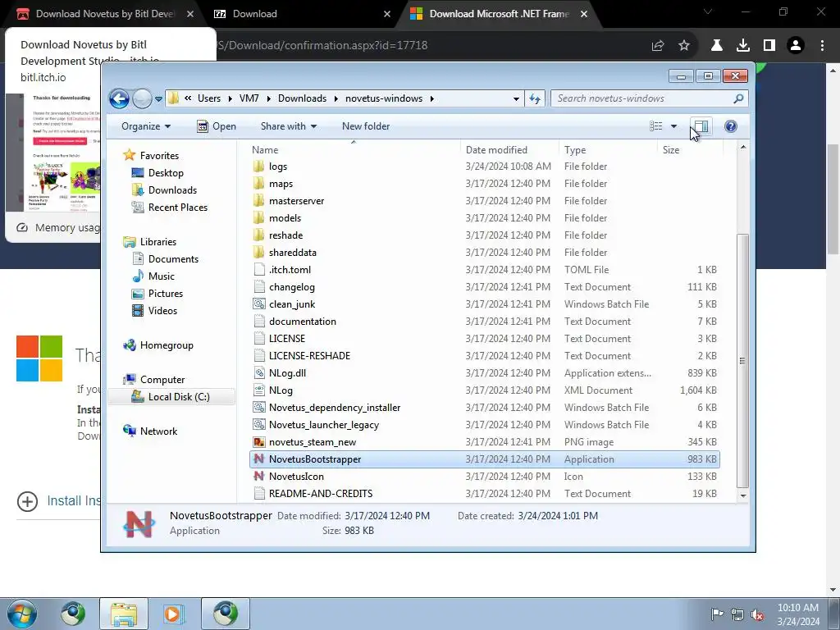Open the Windows Start button

point(21,614)
